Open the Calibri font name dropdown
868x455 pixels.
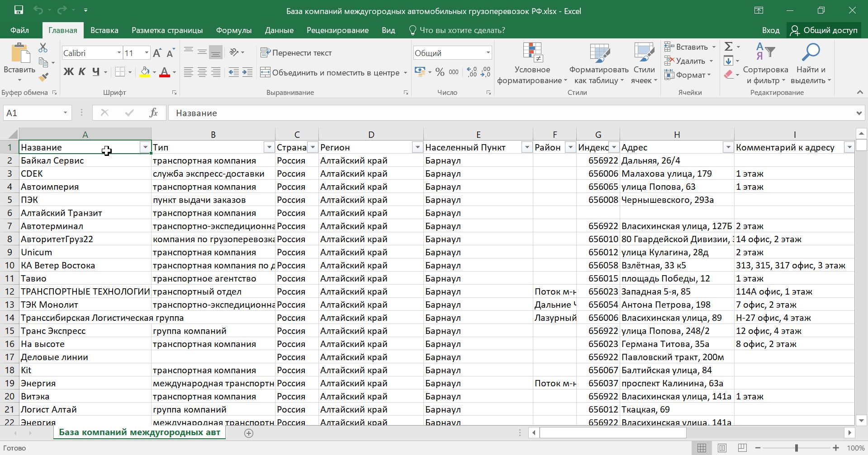point(119,53)
